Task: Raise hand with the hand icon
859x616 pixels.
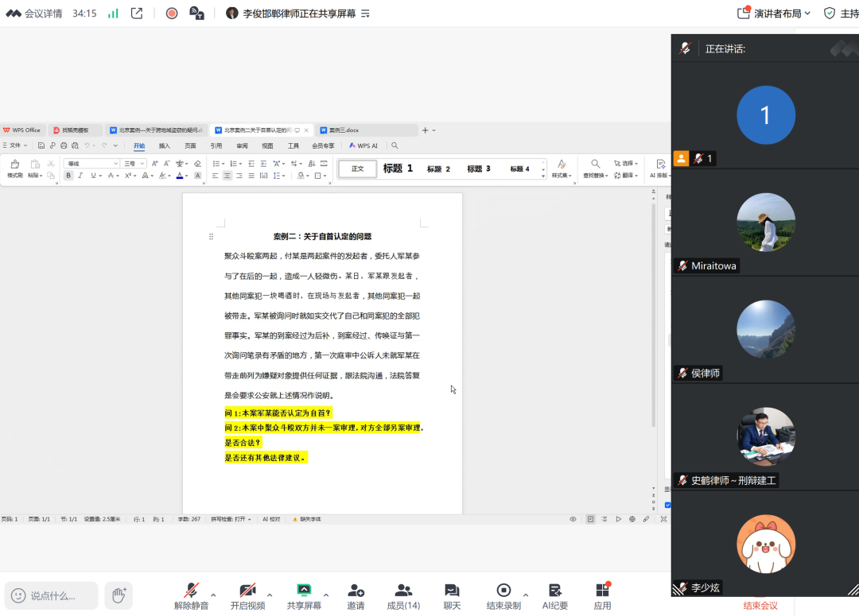Action: tap(119, 595)
